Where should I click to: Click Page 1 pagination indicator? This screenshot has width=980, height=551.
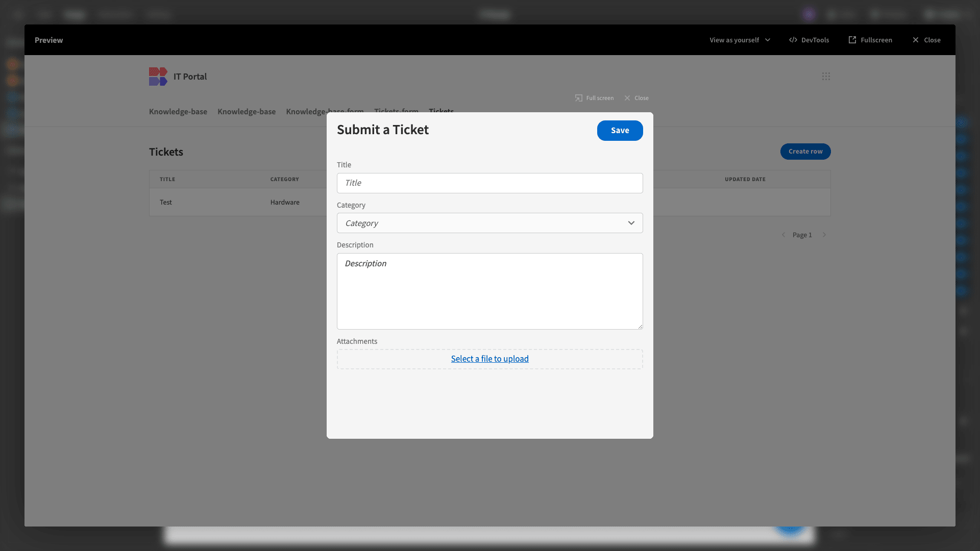point(802,235)
